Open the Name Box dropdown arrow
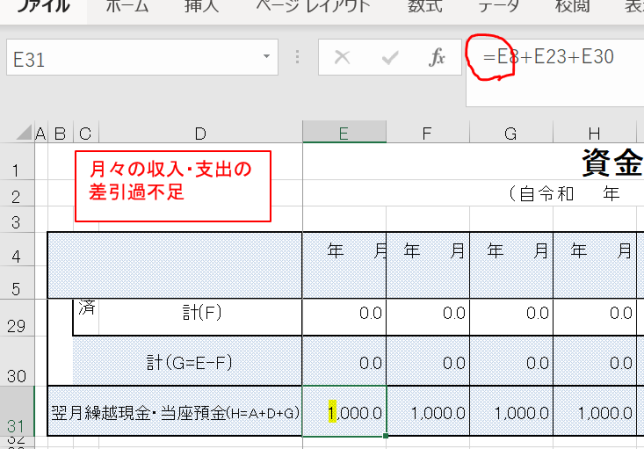644x449 pixels. [x=267, y=58]
